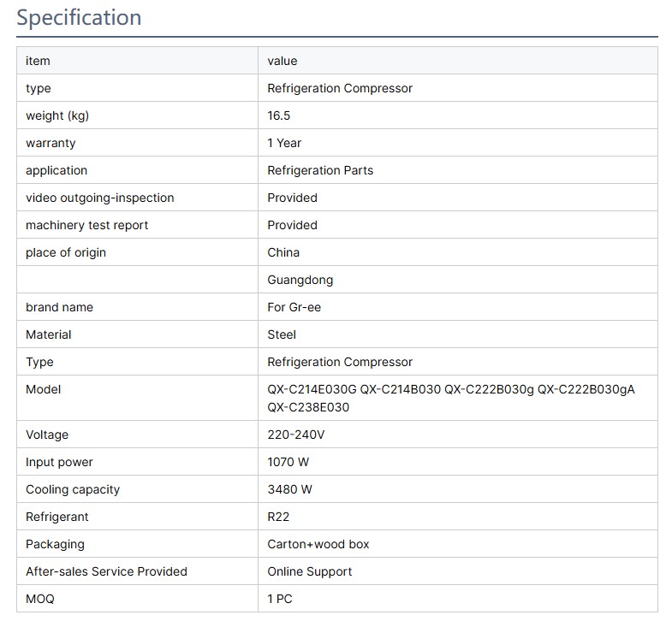672x621 pixels.
Task: Click the 'machinery test report' label
Action: click(86, 225)
